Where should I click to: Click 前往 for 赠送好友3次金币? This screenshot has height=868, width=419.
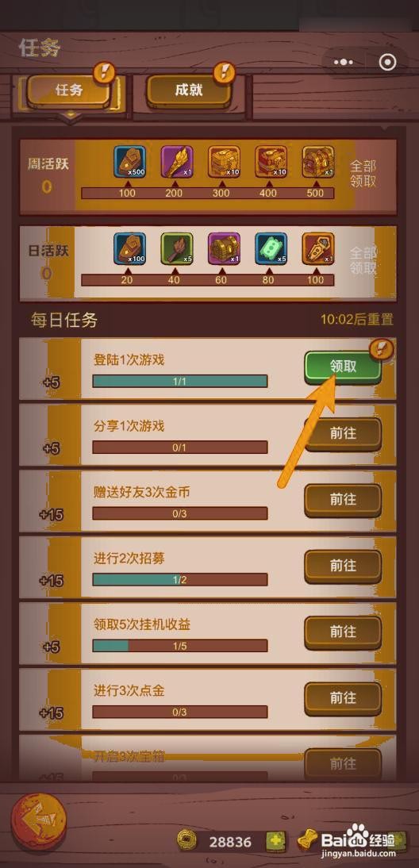(x=343, y=500)
